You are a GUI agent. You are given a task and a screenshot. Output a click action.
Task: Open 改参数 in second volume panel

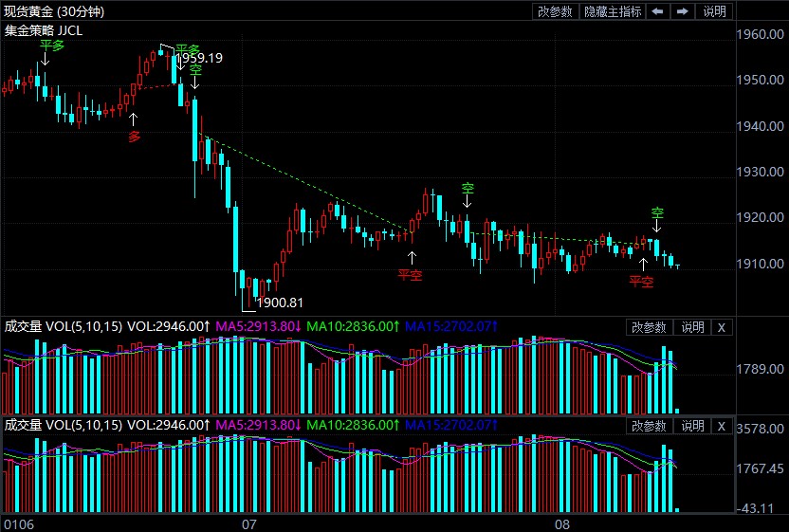[649, 426]
